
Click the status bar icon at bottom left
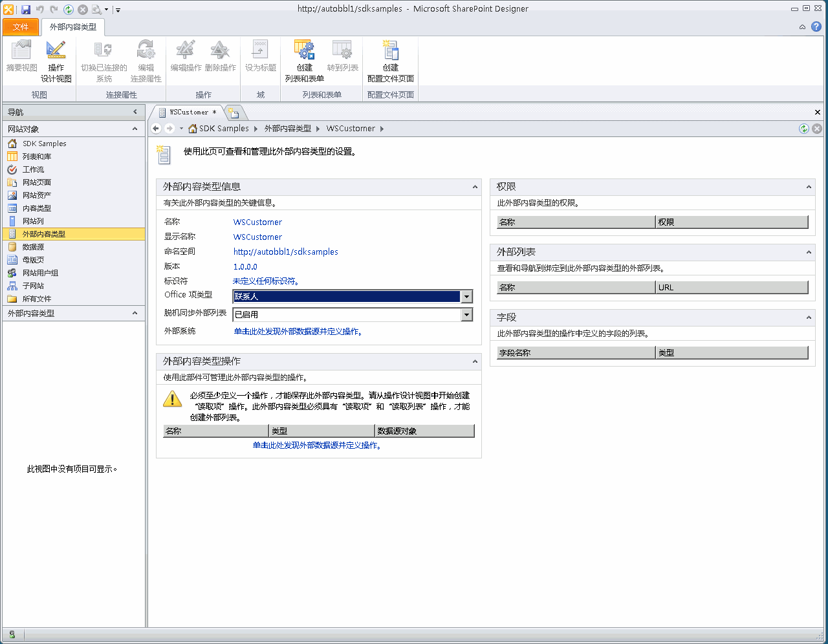[x=12, y=634]
